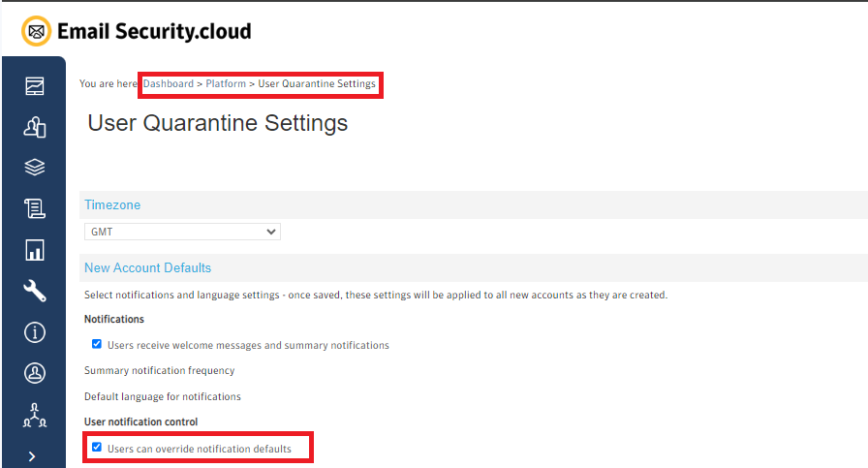Screen dimensions: 868x468
Task: Open the GMT timezone dropdown
Action: click(x=182, y=232)
